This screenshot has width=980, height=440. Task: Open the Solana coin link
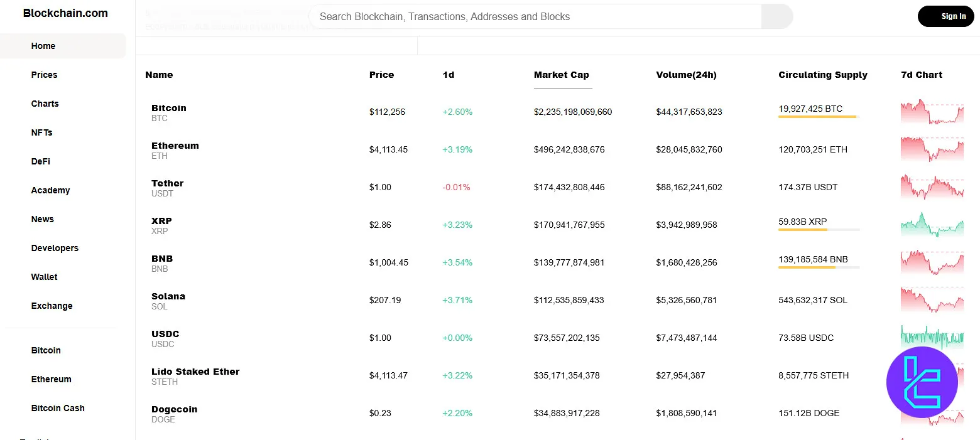tap(168, 296)
